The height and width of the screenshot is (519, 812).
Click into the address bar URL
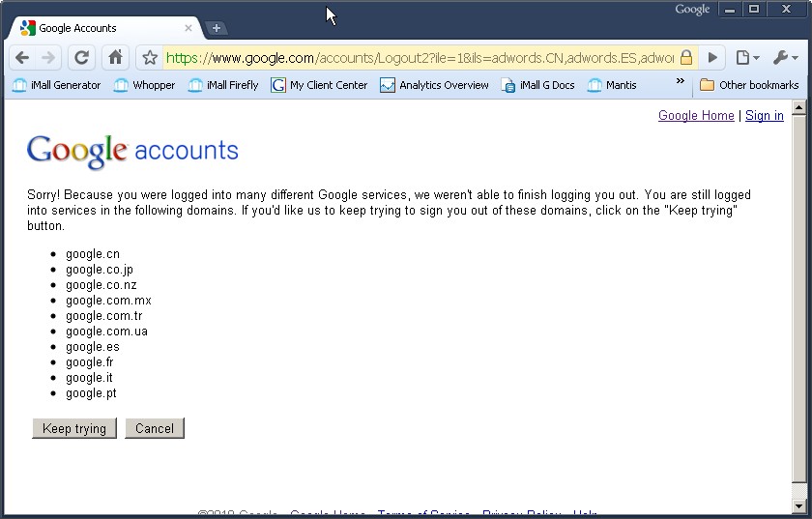tap(420, 57)
